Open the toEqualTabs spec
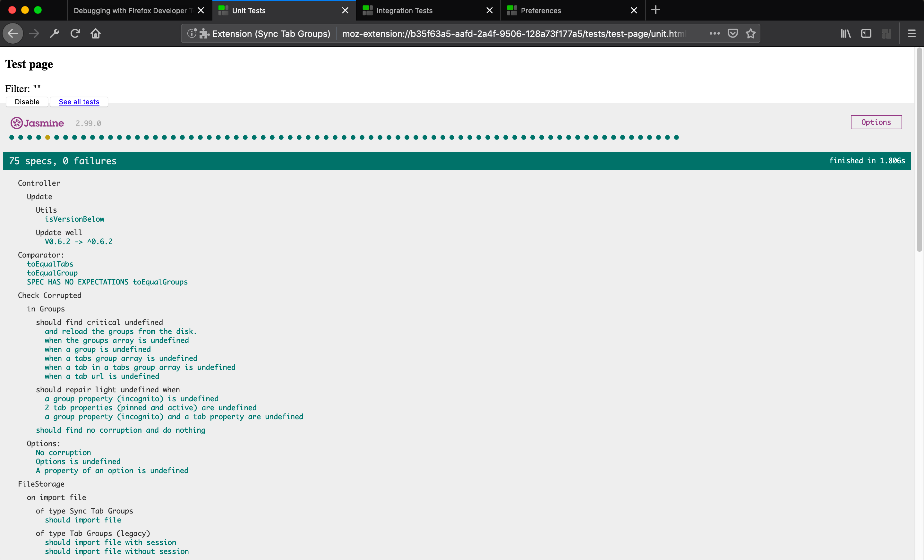The image size is (924, 560). [50, 264]
